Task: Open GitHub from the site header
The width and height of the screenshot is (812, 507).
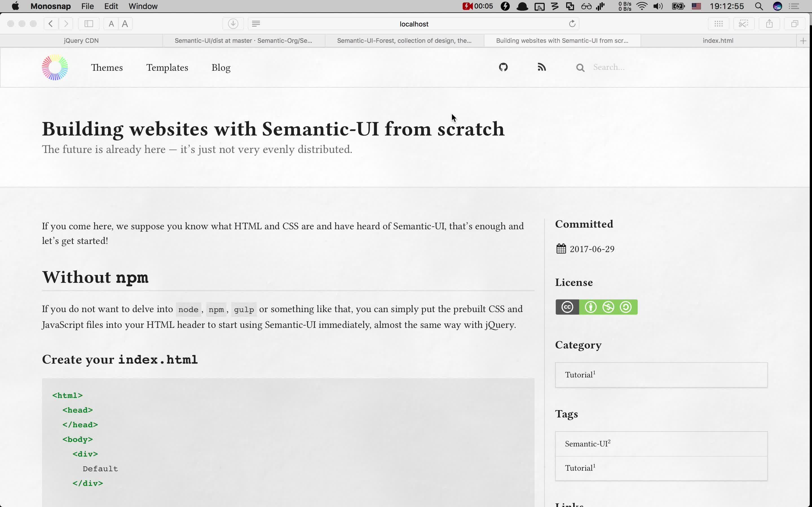Action: [x=503, y=67]
